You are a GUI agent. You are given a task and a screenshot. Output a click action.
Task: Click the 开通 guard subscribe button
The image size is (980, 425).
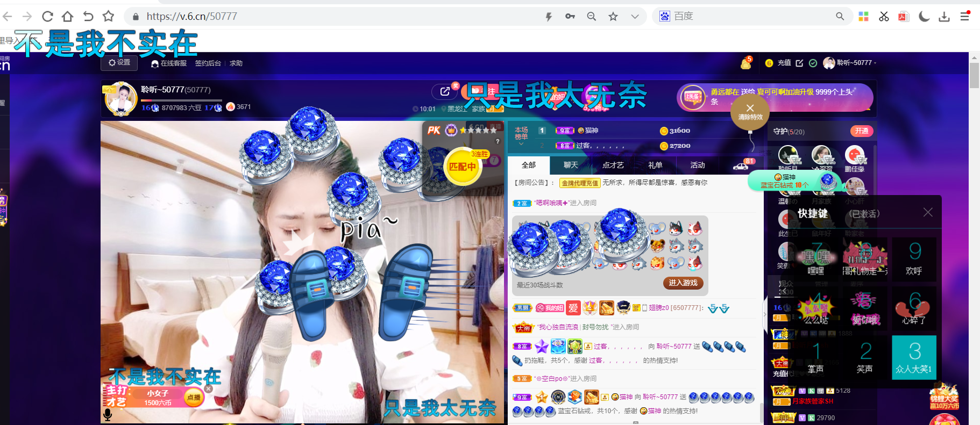click(862, 131)
